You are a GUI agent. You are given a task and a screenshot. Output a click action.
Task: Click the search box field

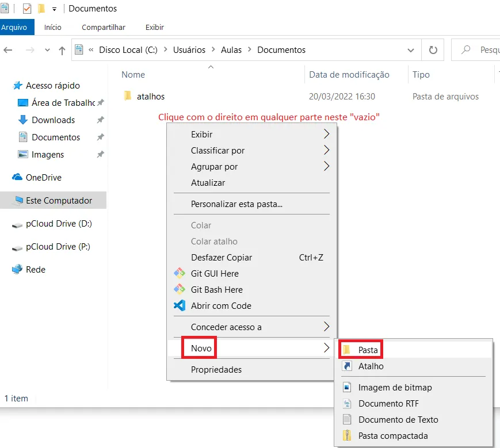[476, 50]
